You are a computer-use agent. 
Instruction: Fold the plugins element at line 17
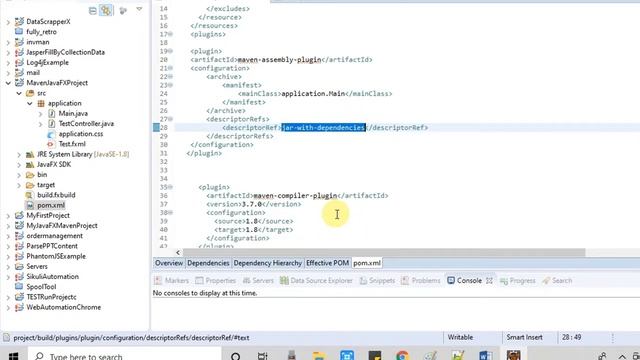(171, 34)
